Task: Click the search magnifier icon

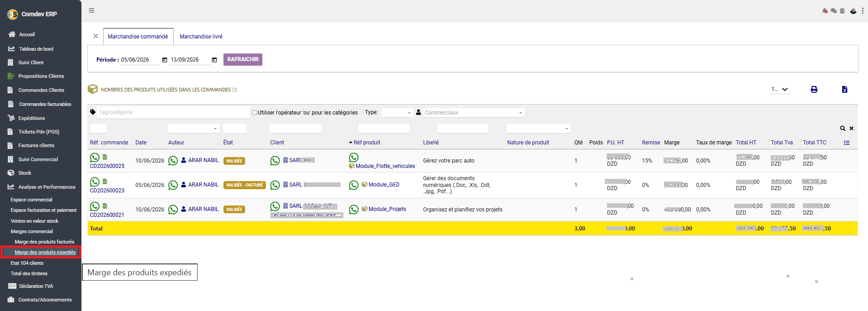Action: point(843,129)
